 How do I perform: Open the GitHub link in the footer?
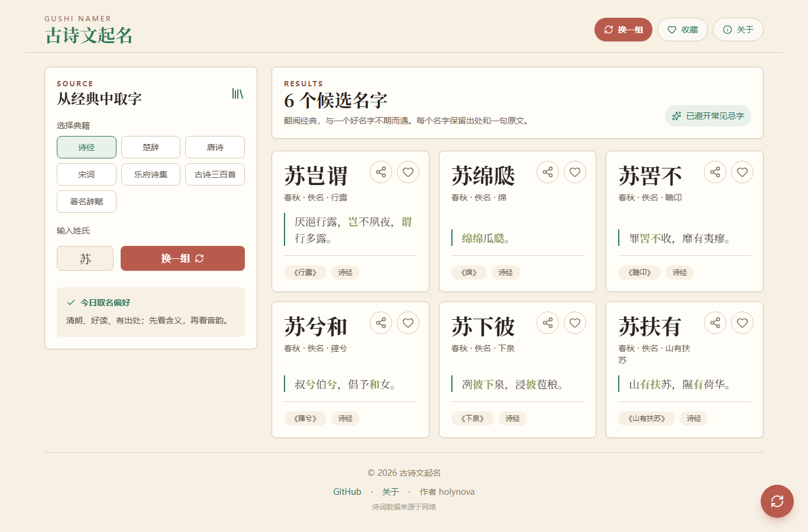(347, 492)
